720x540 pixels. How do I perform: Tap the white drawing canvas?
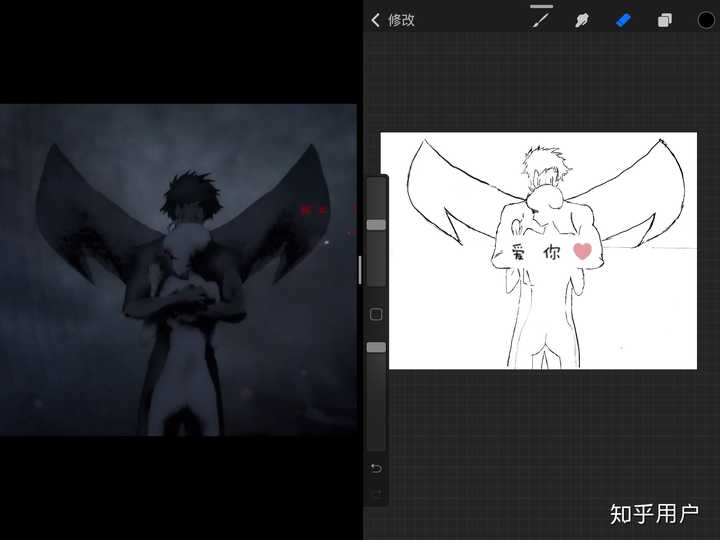539,251
